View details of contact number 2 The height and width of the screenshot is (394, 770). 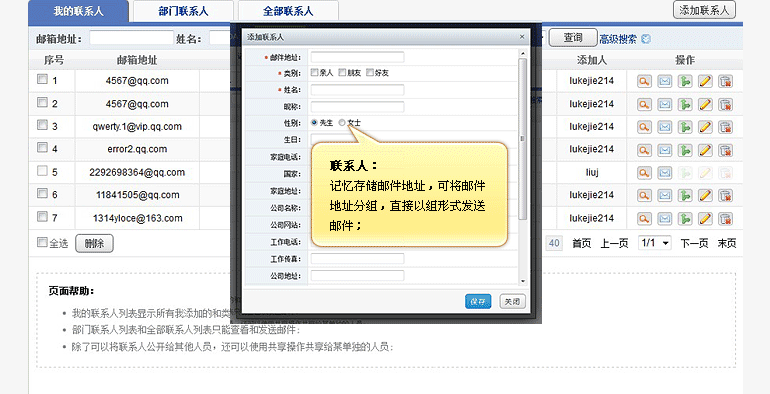(x=644, y=104)
